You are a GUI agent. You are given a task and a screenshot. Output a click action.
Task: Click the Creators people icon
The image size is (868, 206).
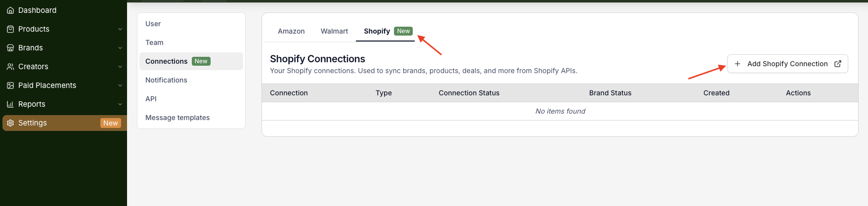tap(10, 67)
